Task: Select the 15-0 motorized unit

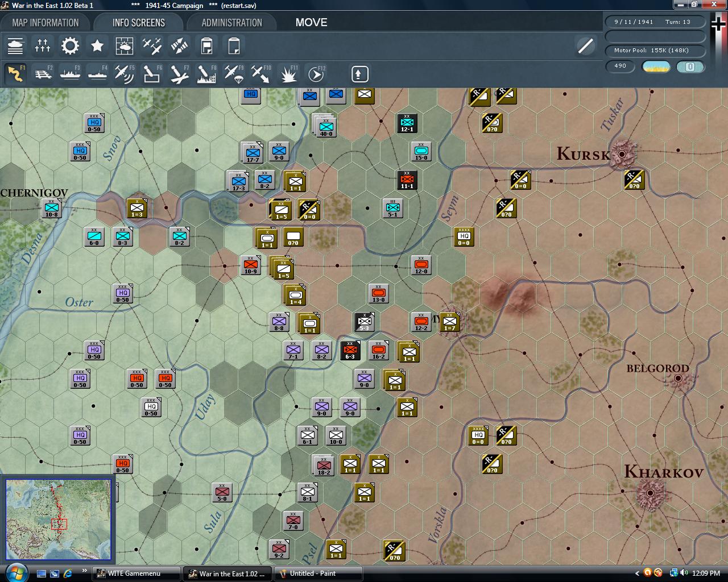Action: click(x=421, y=151)
